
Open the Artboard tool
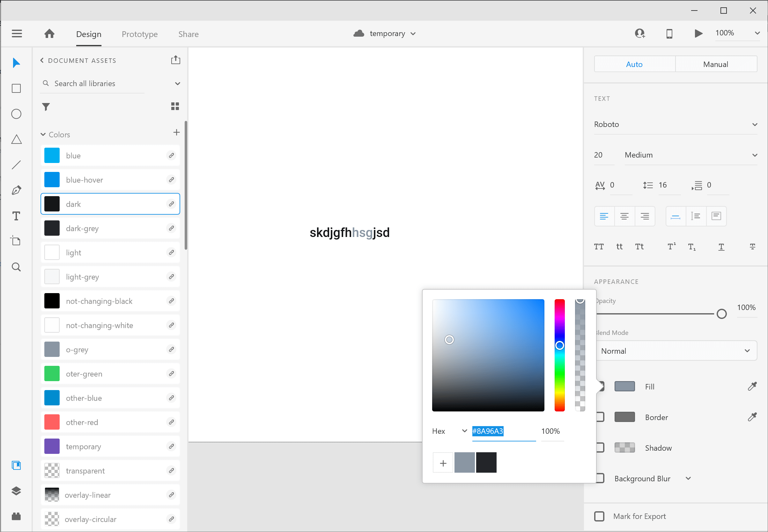[16, 241]
